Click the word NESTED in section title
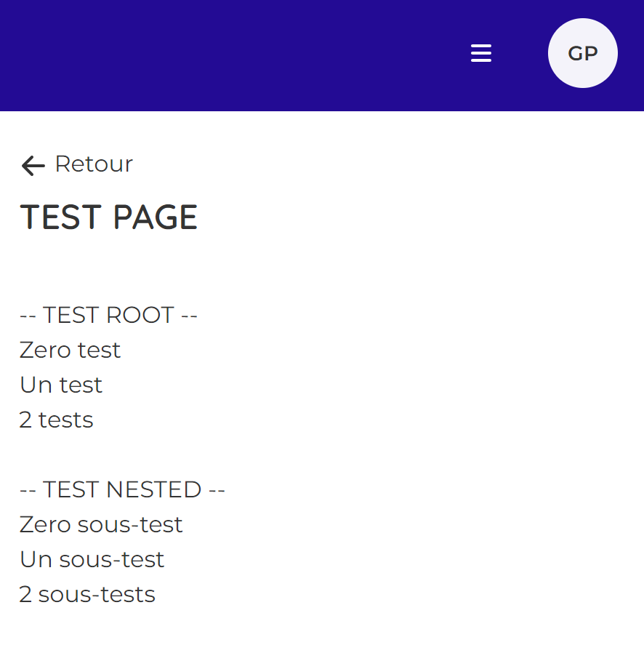 pyautogui.click(x=153, y=489)
